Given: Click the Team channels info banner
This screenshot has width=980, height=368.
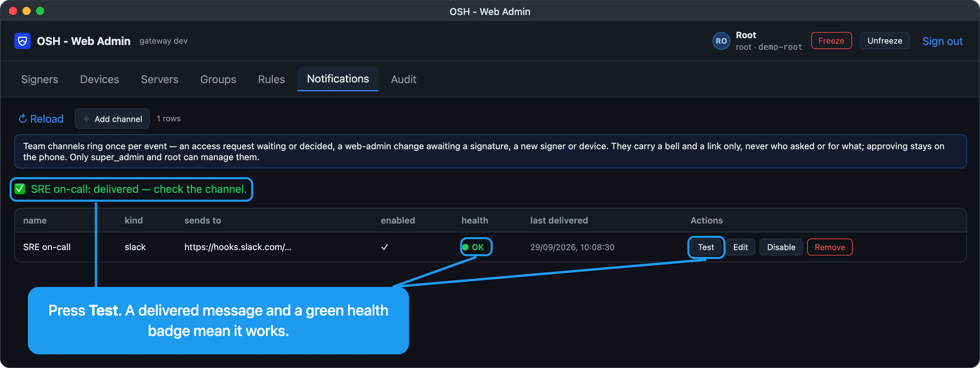Looking at the screenshot, I should [490, 151].
